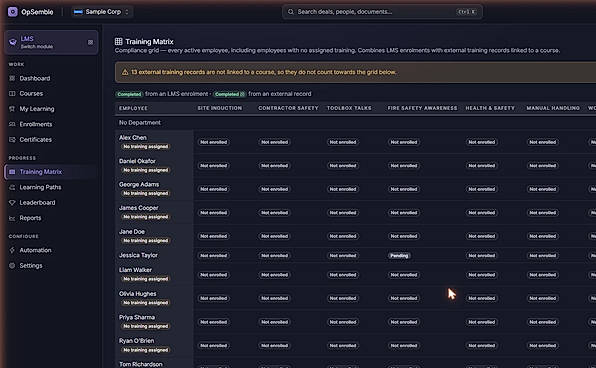596x368 pixels.
Task: Select employee Jessica Taylor
Action: point(138,255)
